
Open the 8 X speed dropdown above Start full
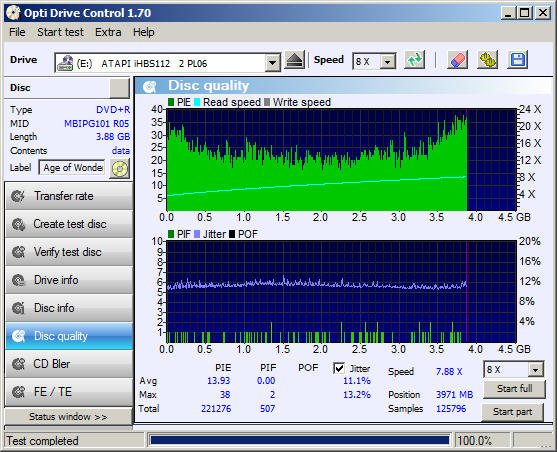point(535,370)
